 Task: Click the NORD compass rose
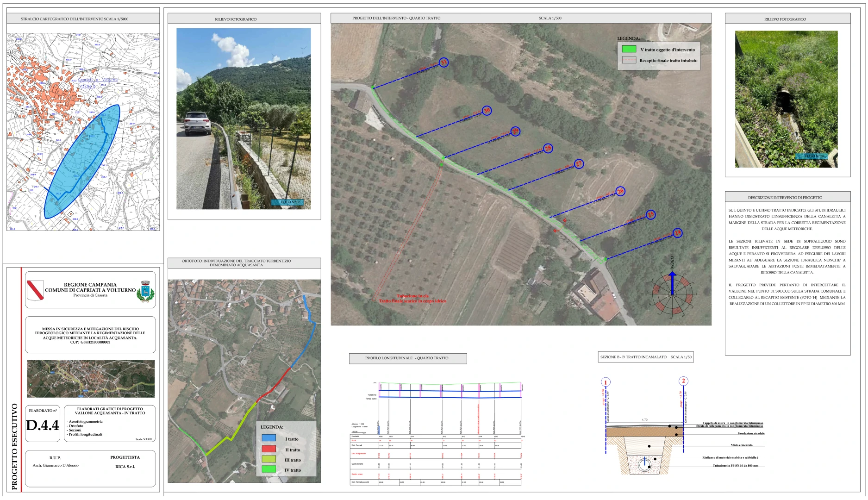click(x=672, y=294)
